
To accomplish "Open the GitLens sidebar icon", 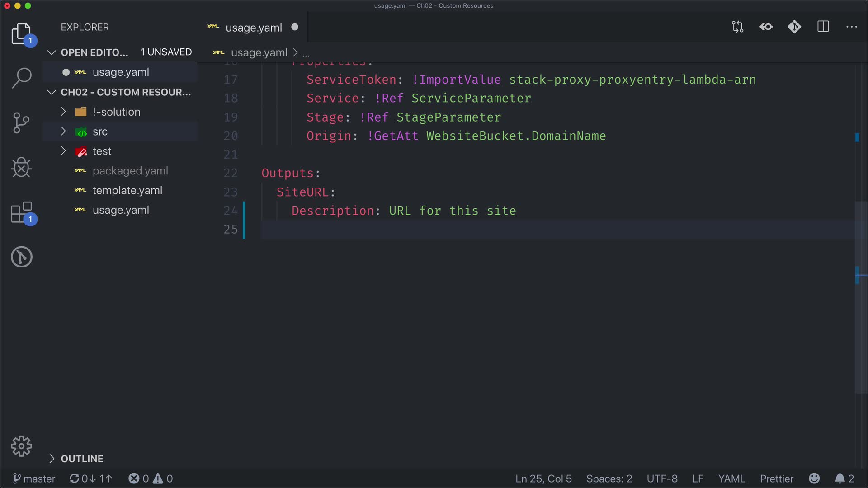I will pos(21,257).
